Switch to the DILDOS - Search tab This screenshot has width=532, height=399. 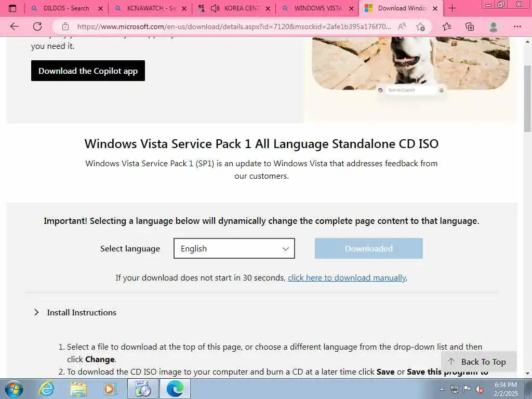tap(66, 8)
